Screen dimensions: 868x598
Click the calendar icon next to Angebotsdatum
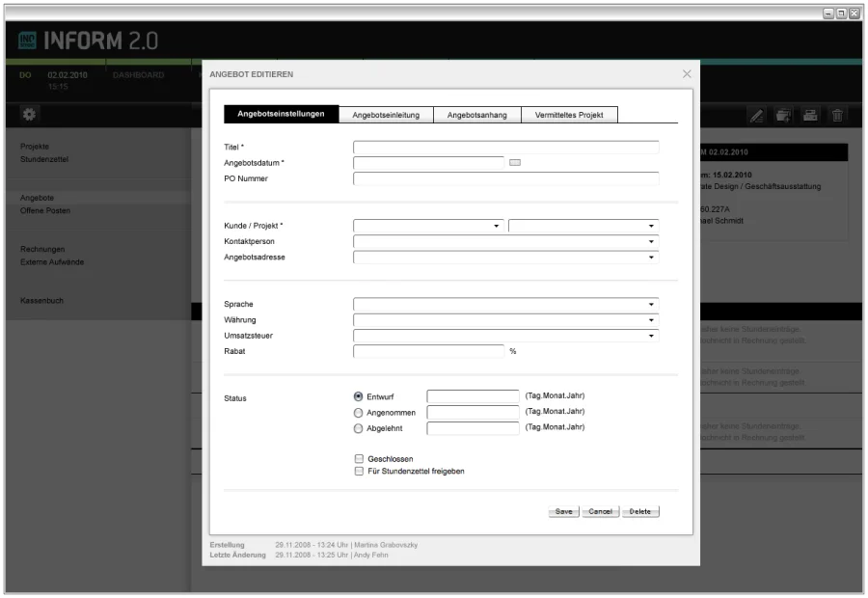514,162
